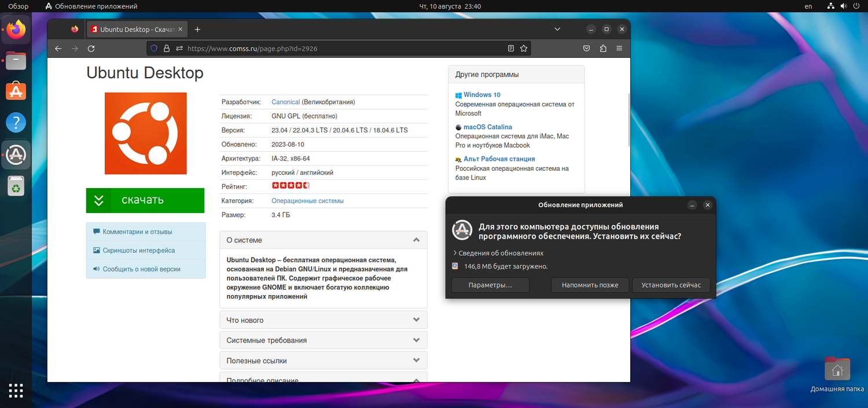Open 'Обновление приложений' app menu
Image resolution: width=868 pixels, height=408 pixels.
click(91, 6)
